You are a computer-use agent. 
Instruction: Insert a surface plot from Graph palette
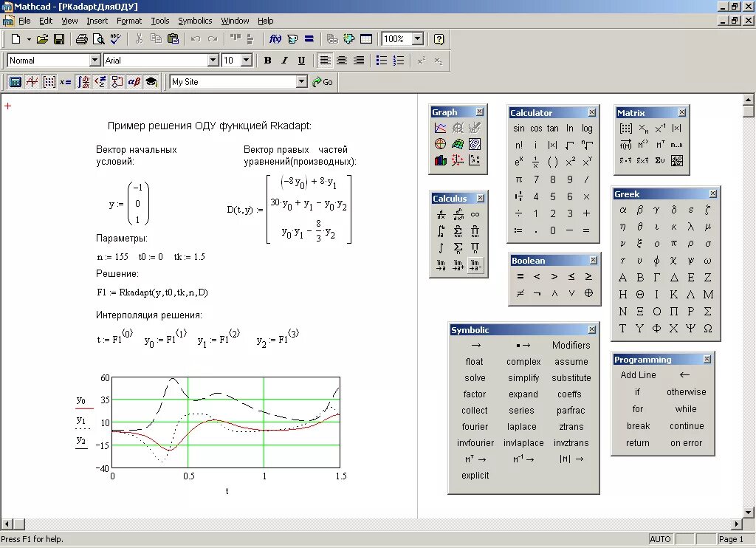458,144
